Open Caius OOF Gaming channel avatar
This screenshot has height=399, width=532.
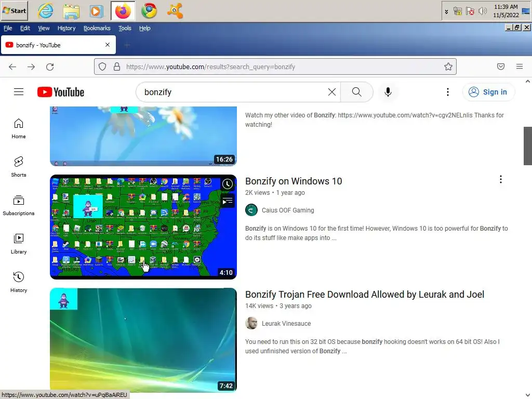pos(251,210)
